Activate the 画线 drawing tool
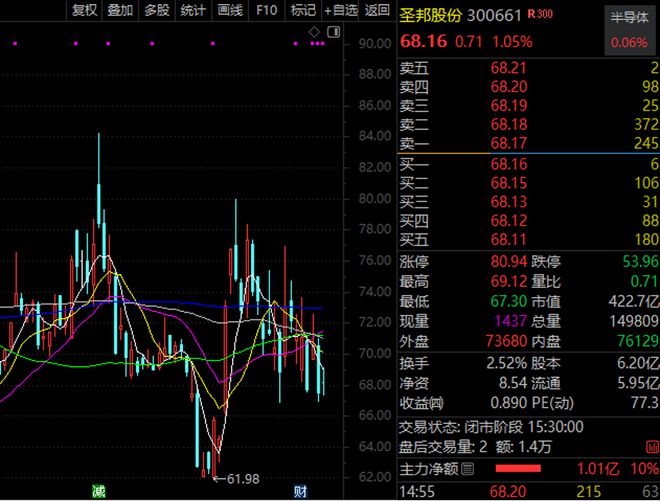This screenshot has width=660, height=501. click(230, 10)
